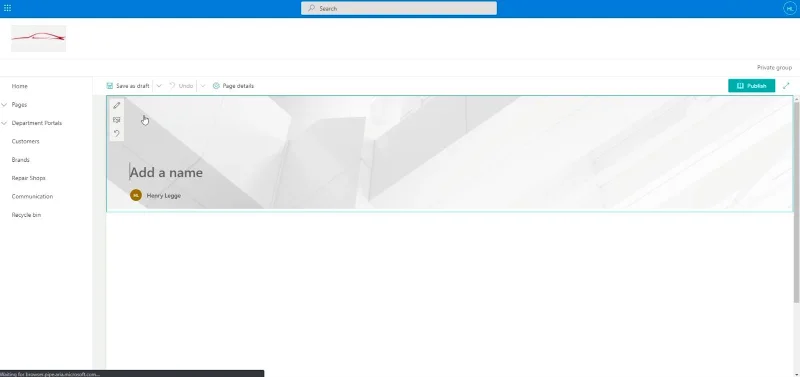Open Customers in left navigation

pyautogui.click(x=26, y=141)
